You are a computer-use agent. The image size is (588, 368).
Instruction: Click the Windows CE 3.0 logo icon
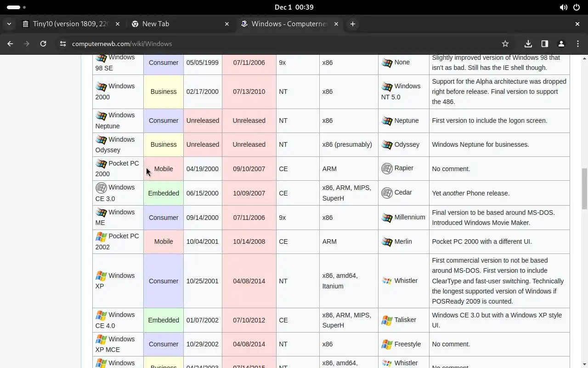coord(101,188)
